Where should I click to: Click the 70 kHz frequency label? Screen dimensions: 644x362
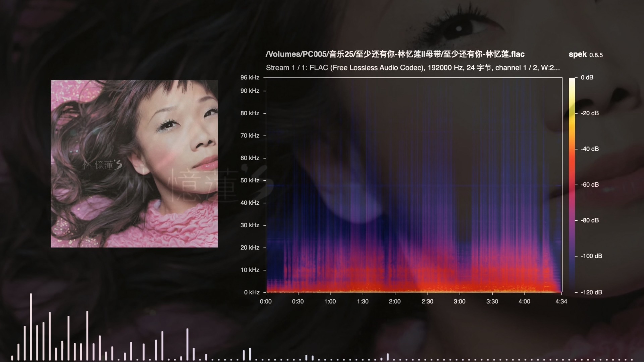coord(250,136)
